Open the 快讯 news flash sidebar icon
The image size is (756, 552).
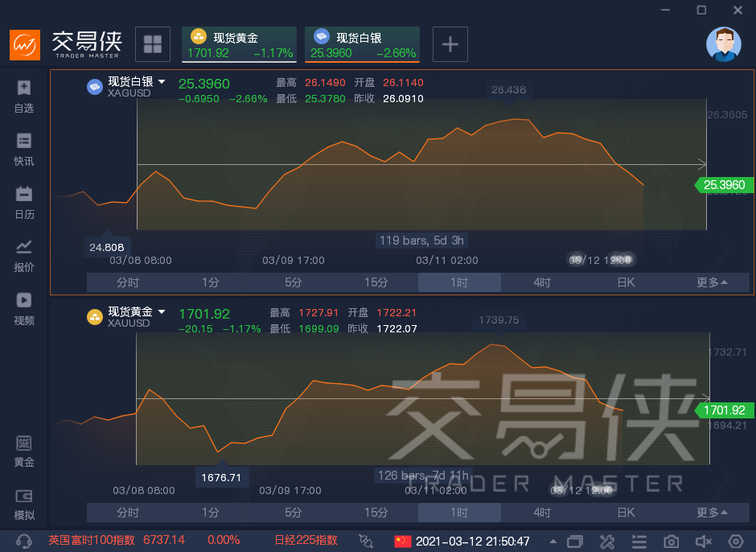point(23,150)
